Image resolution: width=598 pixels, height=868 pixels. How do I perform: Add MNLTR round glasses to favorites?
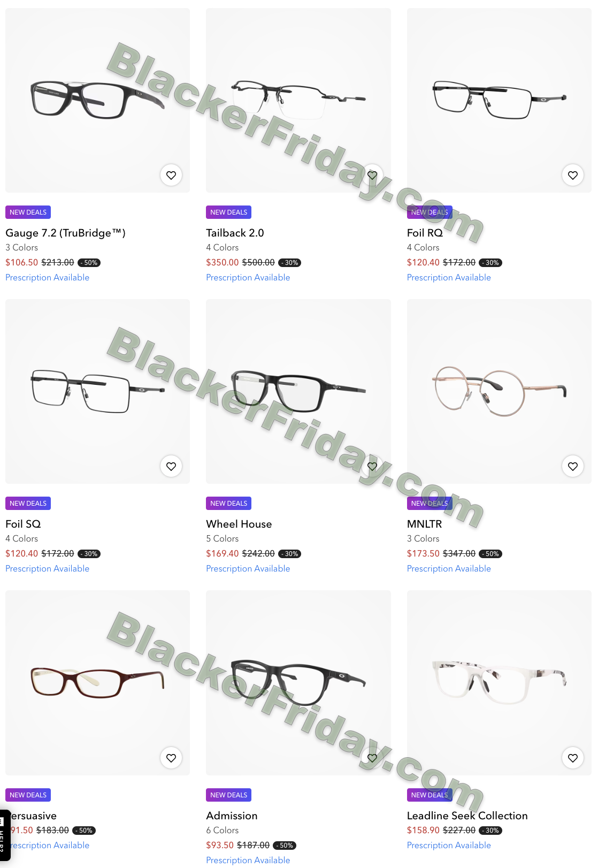tap(573, 466)
